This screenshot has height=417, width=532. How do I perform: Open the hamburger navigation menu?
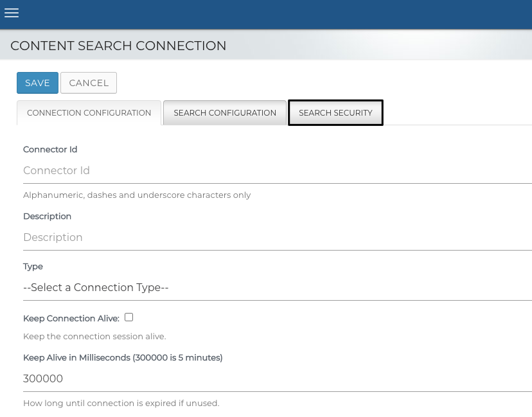(12, 13)
